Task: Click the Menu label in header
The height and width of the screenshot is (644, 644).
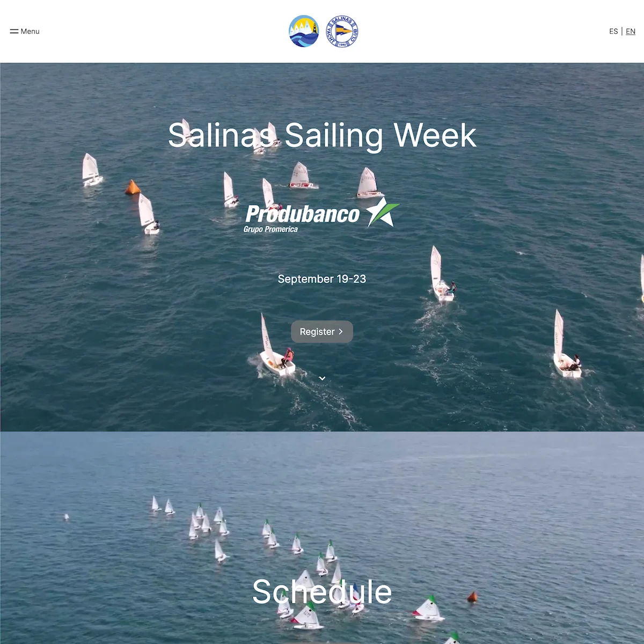Action: point(30,32)
